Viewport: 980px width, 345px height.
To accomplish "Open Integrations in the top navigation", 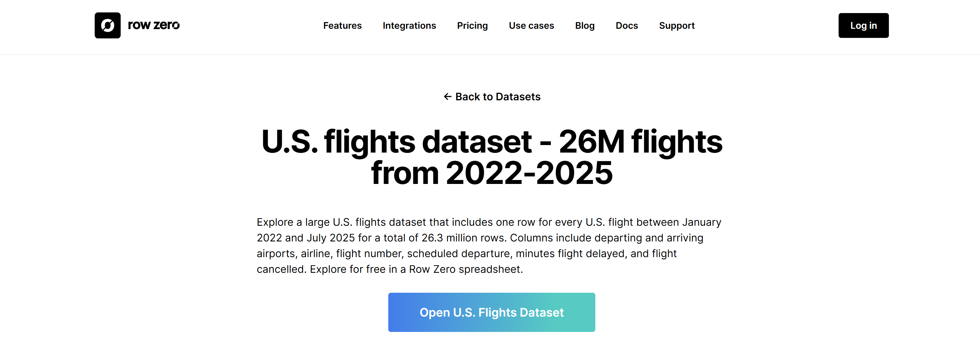I will coord(409,25).
